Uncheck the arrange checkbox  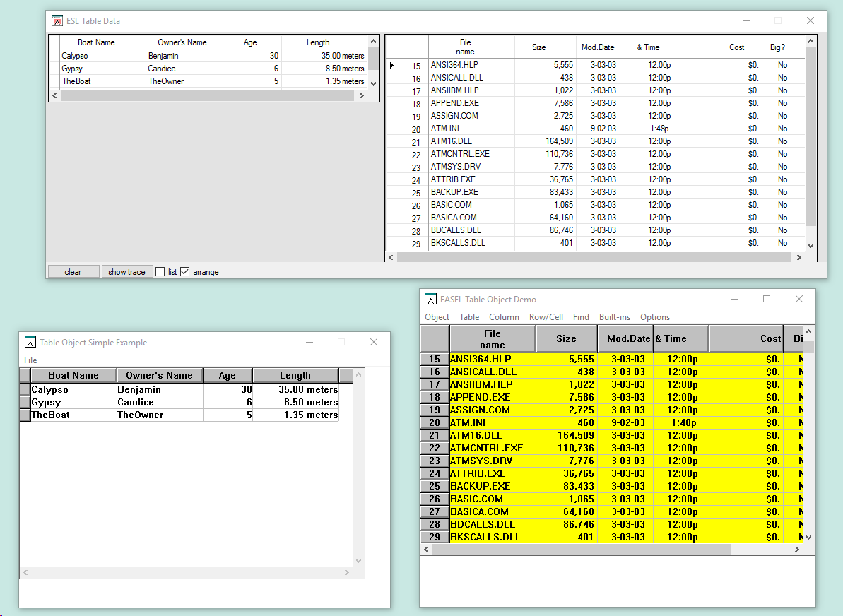[185, 272]
